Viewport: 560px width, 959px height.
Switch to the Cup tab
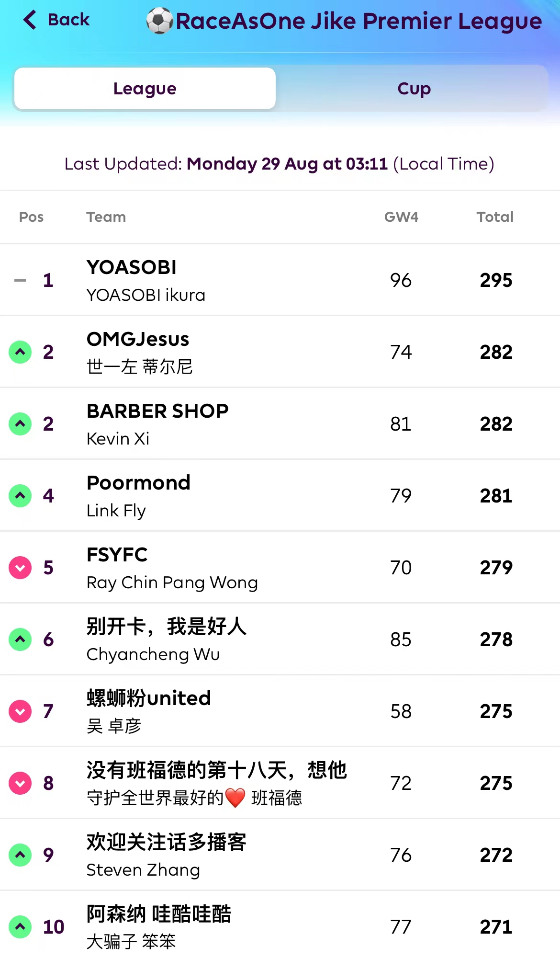click(x=414, y=89)
